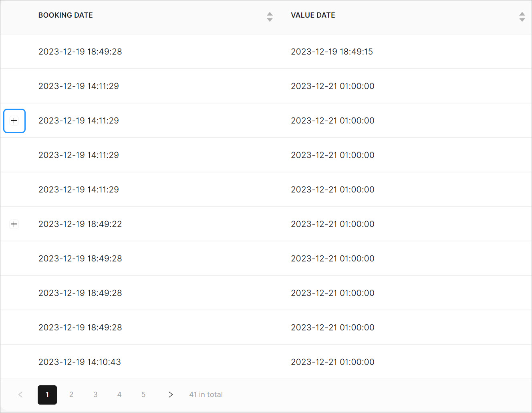
Task: Expand the row booked 2023-12-19 18:49:22
Action: coord(14,224)
